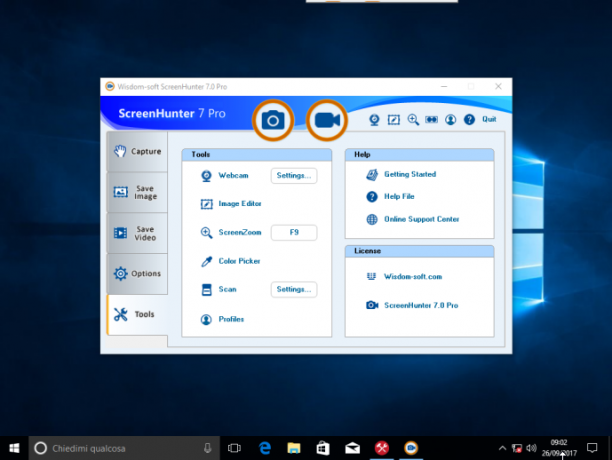Click the Online Support globe icon
Image resolution: width=612 pixels, height=460 pixels.
click(372, 219)
